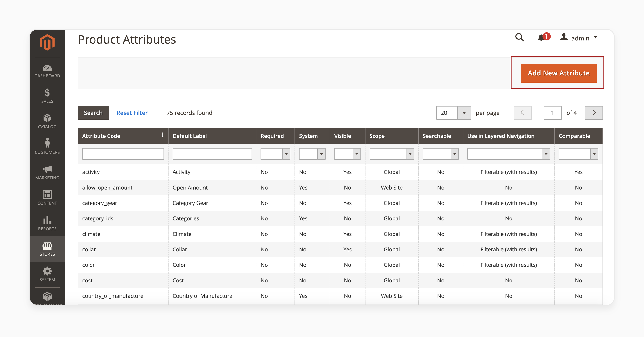Open the Searchable filter dropdown
This screenshot has width=644, height=337.
[x=441, y=154]
